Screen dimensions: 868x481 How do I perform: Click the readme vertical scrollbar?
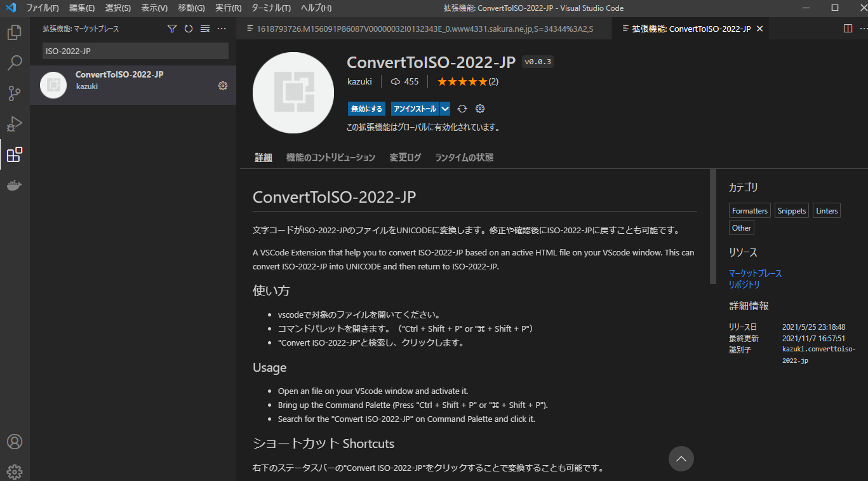point(713,226)
